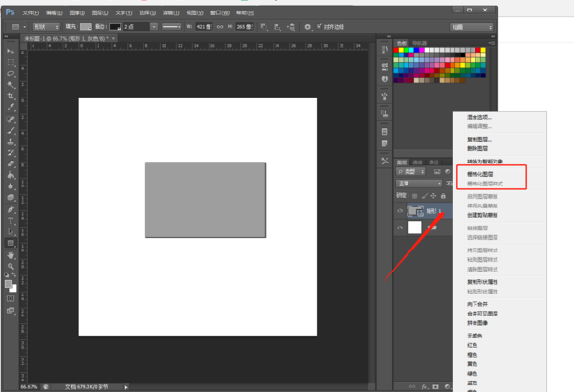The height and width of the screenshot is (392, 574).
Task: Select the Healing Brush tool
Action: point(11,120)
